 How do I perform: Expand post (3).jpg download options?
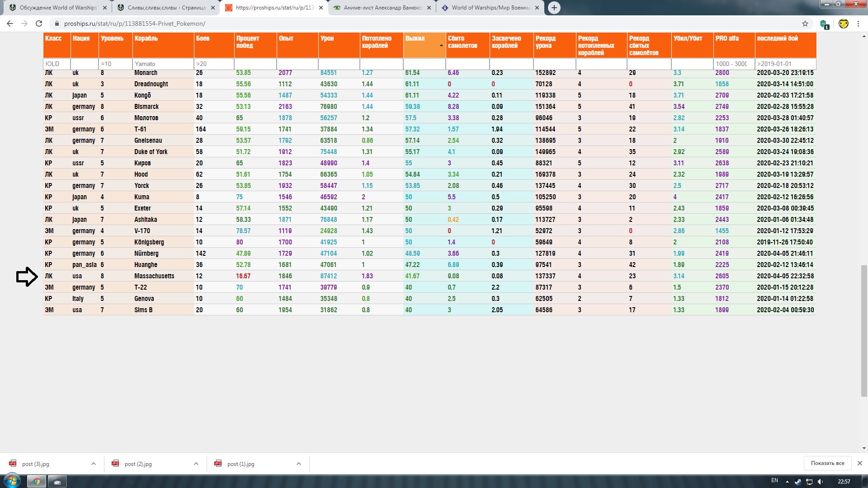point(94,464)
